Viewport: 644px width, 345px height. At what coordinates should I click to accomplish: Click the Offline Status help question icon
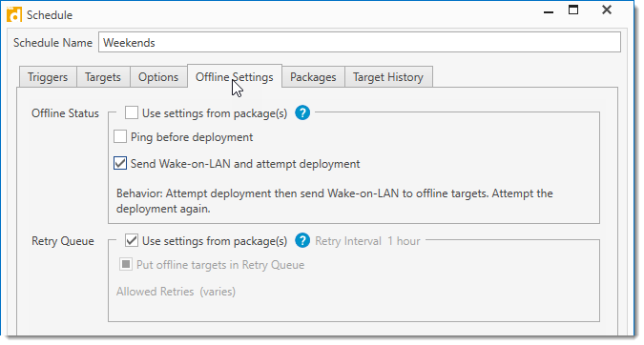[x=302, y=112]
